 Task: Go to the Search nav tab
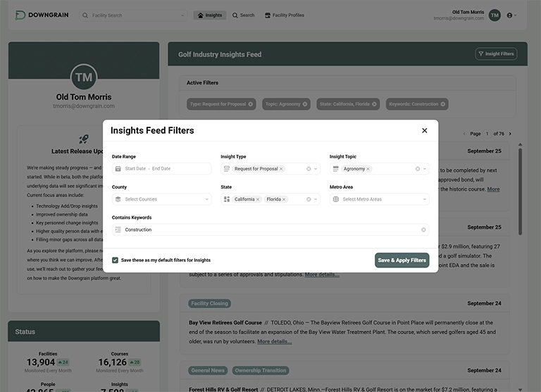244,15
